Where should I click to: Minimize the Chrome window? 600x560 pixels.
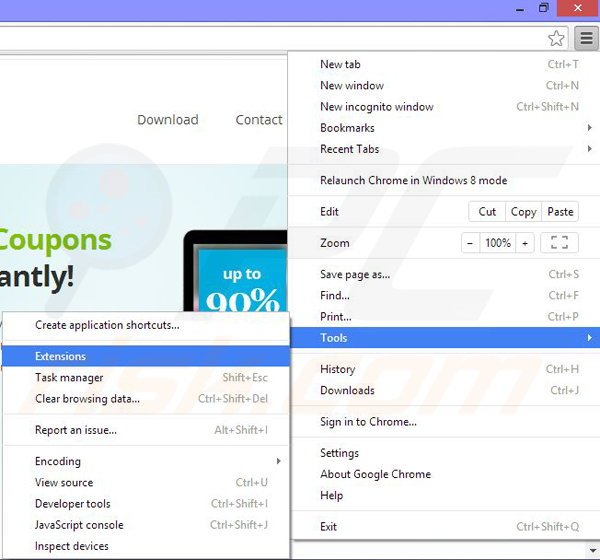pos(520,9)
